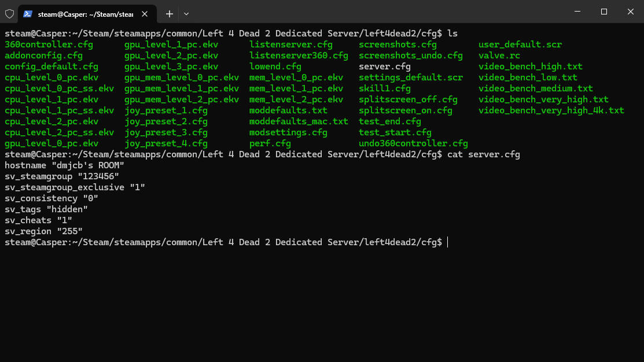Close the steam@Casper terminal tab
644x362 pixels.
point(145,14)
